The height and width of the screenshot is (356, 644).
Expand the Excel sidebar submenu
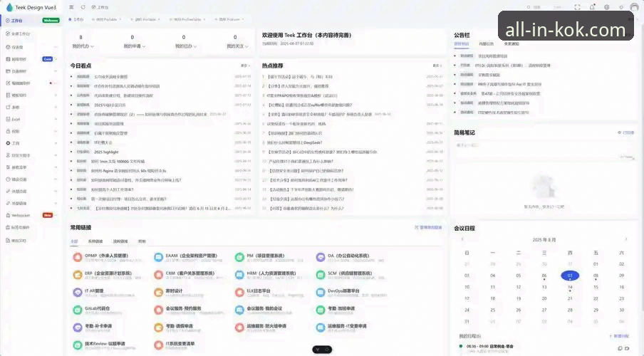pyautogui.click(x=56, y=120)
